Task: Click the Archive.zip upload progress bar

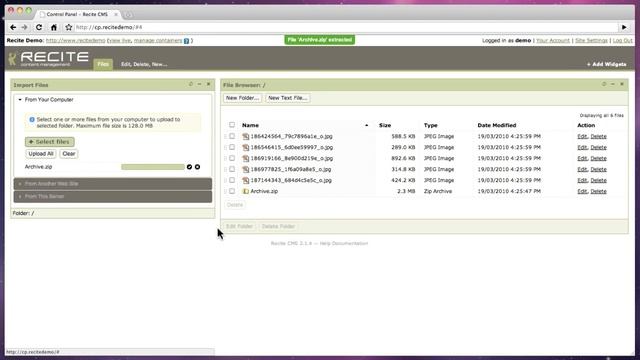Action: tap(153, 167)
